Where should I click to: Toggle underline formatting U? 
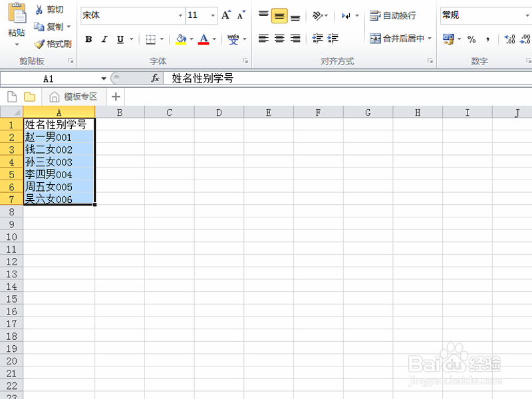pos(120,39)
